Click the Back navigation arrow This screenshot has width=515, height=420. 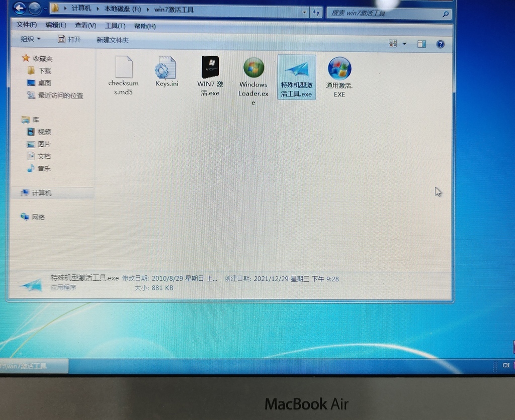[x=20, y=8]
